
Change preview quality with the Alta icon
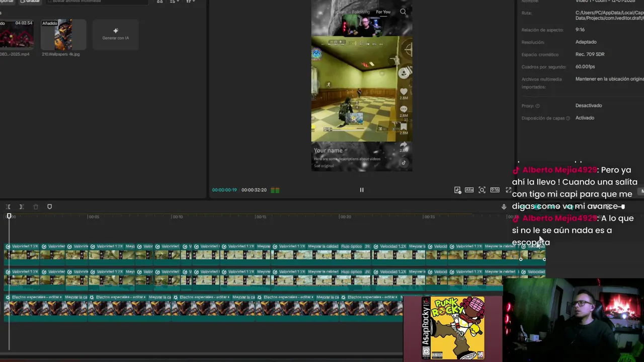click(x=469, y=190)
